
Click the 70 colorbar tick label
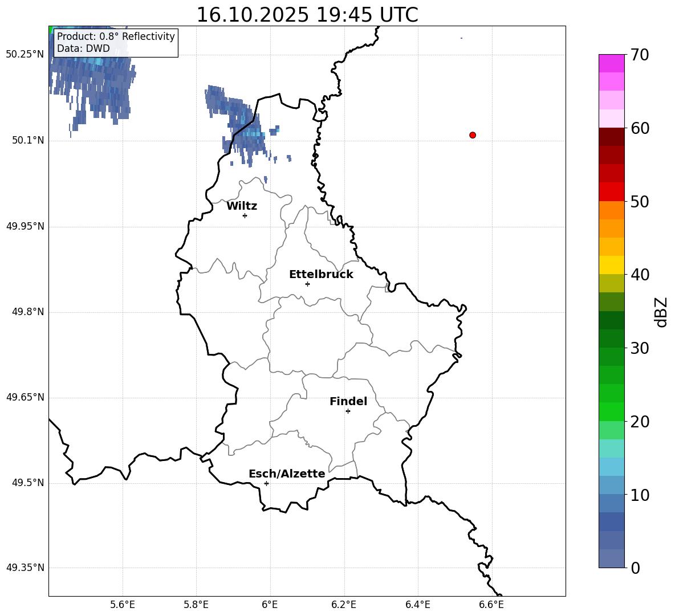click(x=640, y=55)
